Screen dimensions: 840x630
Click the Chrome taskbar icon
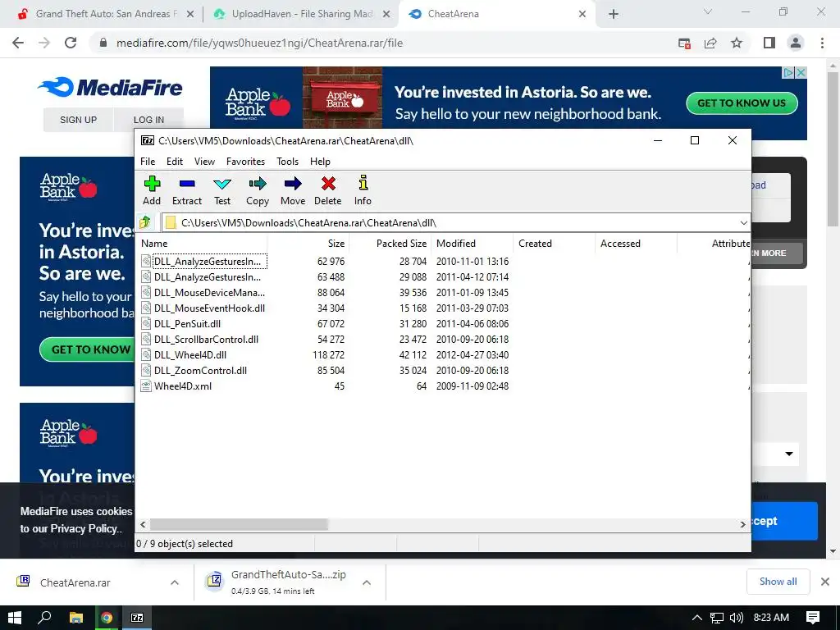107,618
